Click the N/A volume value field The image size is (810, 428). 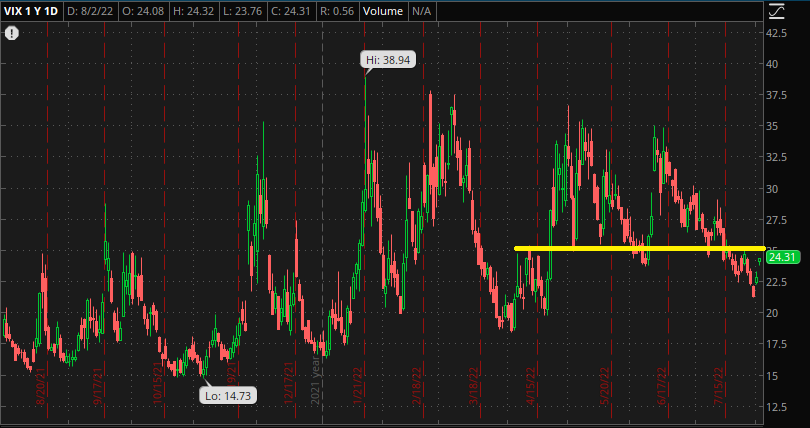click(x=421, y=11)
